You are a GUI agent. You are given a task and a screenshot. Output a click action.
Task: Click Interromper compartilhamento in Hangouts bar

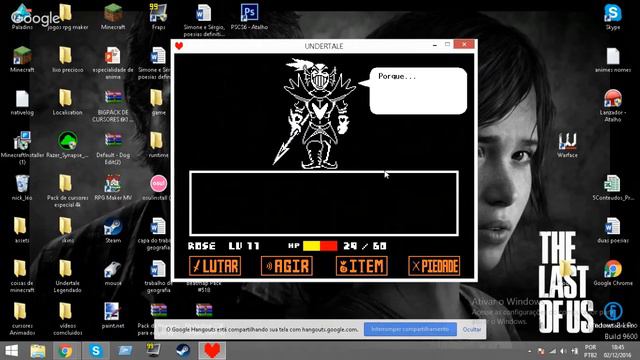(x=410, y=329)
